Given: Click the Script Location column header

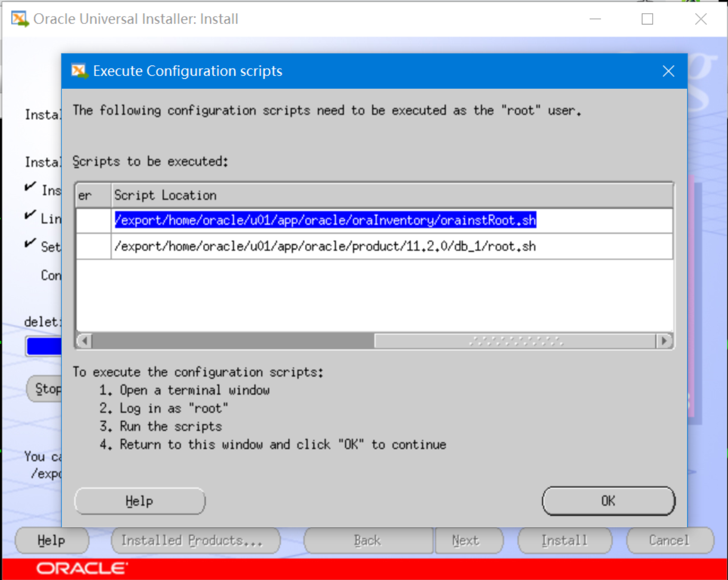Looking at the screenshot, I should (392, 195).
